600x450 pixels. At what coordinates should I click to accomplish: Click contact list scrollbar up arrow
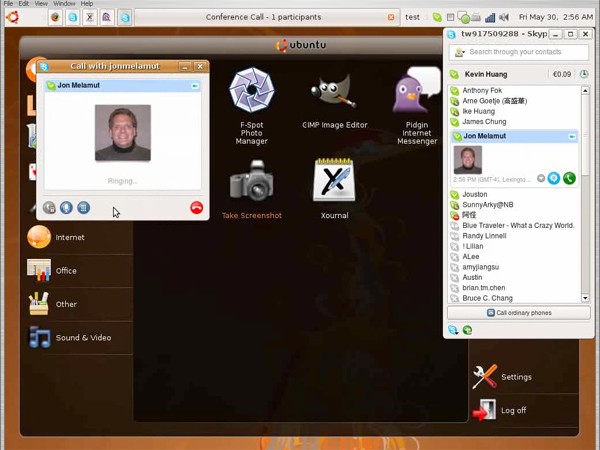[585, 91]
